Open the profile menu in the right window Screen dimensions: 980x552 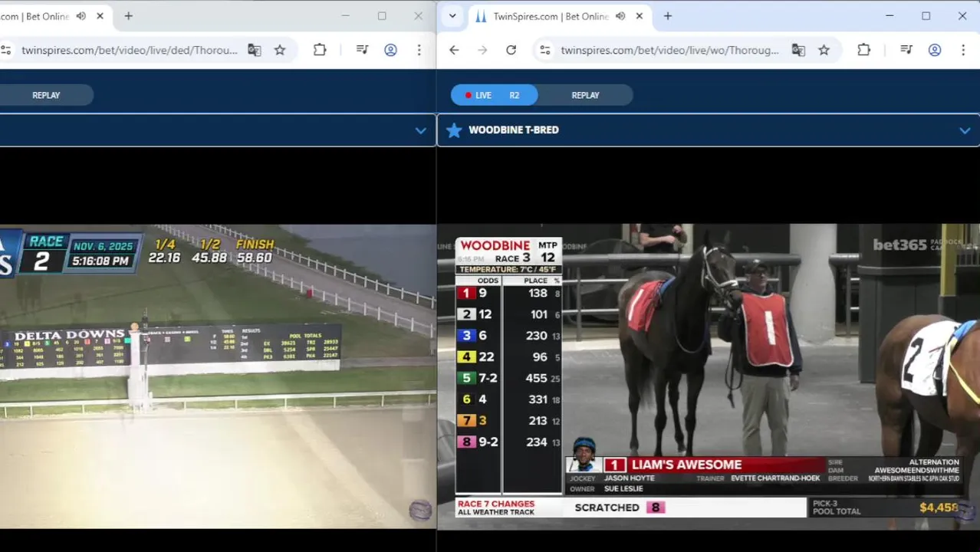(935, 50)
